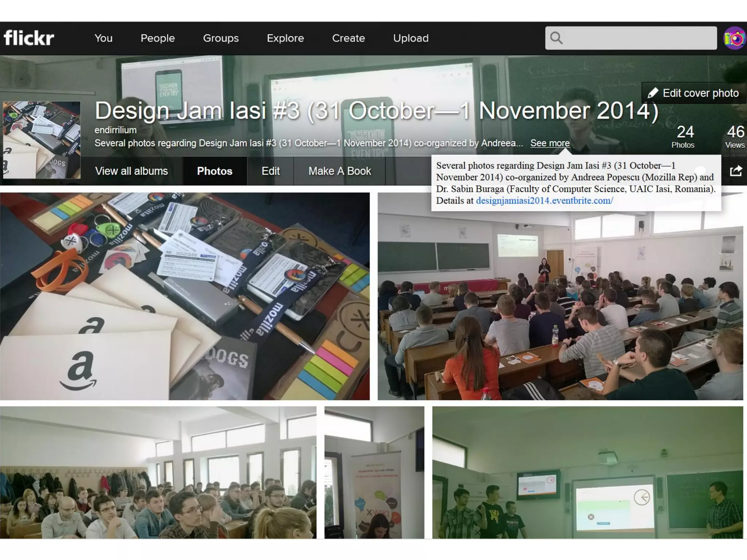The image size is (747, 560).
Task: Open the user avatar camera icon
Action: tap(734, 38)
